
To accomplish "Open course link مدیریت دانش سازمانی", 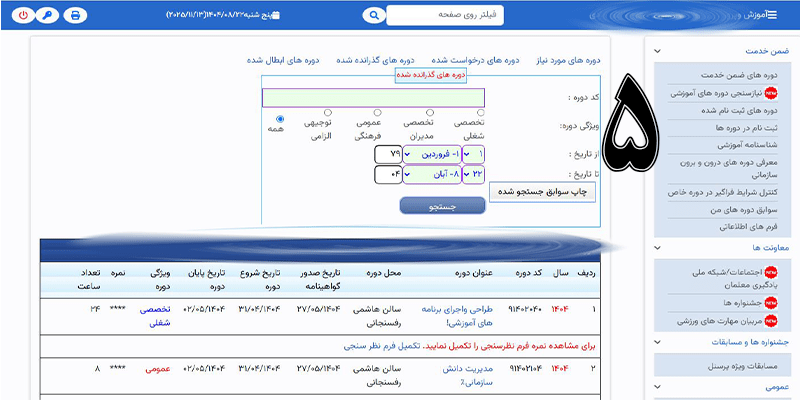I will pos(468,374).
